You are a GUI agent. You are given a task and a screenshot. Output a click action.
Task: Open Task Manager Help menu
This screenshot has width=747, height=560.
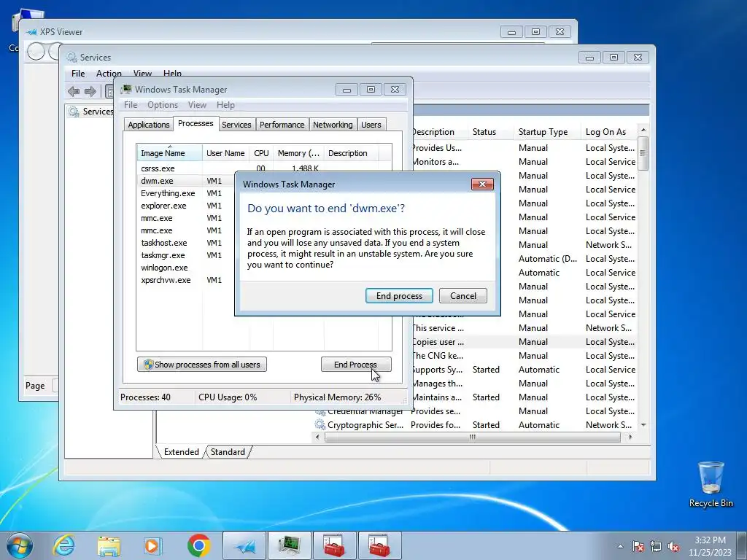point(225,105)
